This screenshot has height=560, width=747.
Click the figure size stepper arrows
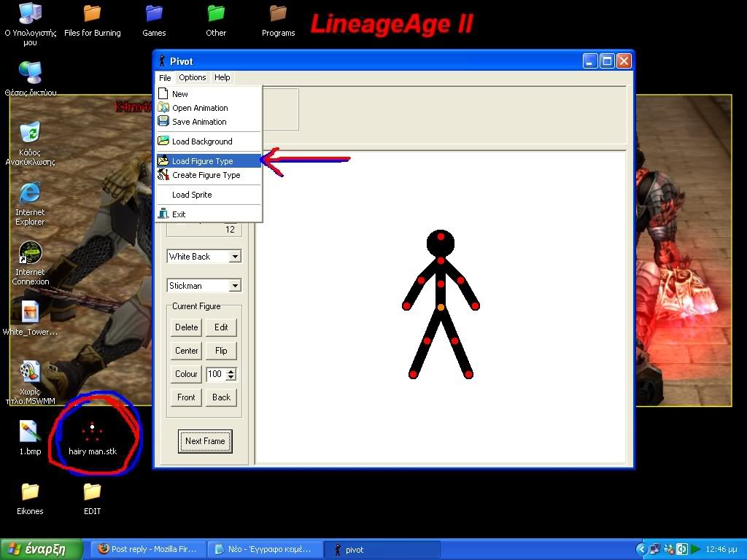click(x=231, y=374)
